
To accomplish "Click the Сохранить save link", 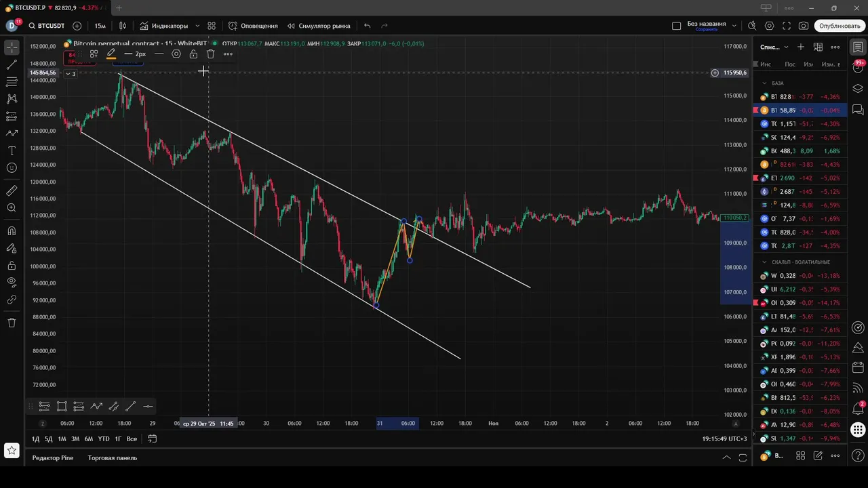I will click(x=707, y=30).
